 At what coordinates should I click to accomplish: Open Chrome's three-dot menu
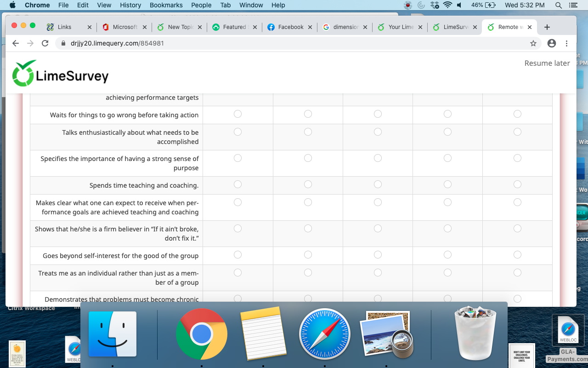tap(566, 43)
